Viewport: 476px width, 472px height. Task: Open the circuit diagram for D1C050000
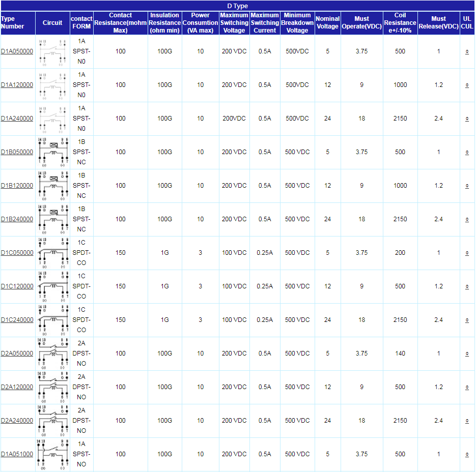point(52,253)
